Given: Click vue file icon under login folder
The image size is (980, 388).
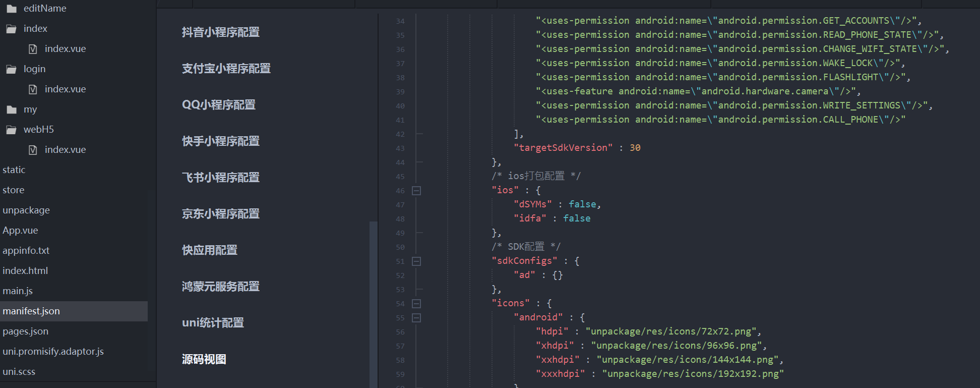Looking at the screenshot, I should 33,89.
